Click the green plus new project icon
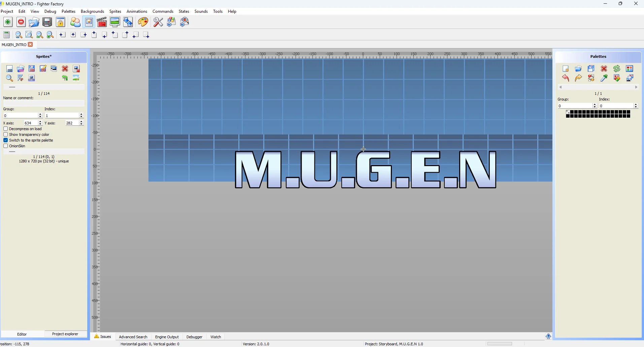The height and width of the screenshot is (347, 644). 8,22
